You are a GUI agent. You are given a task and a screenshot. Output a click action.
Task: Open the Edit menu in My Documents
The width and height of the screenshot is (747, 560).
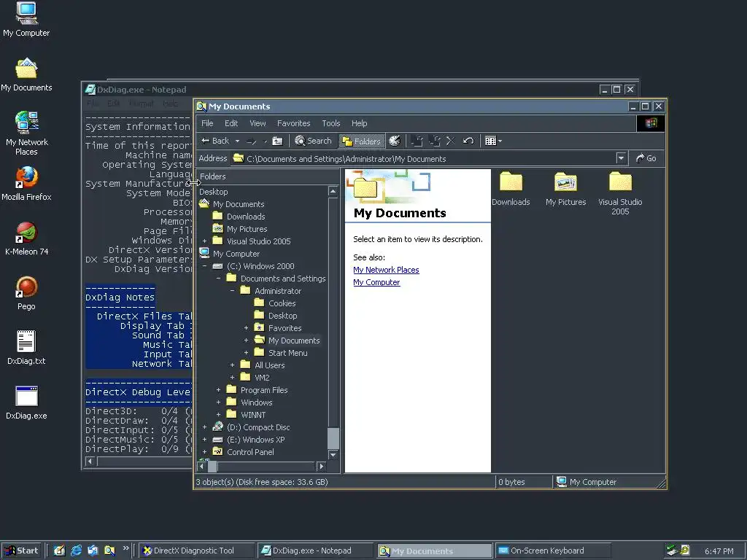point(231,123)
